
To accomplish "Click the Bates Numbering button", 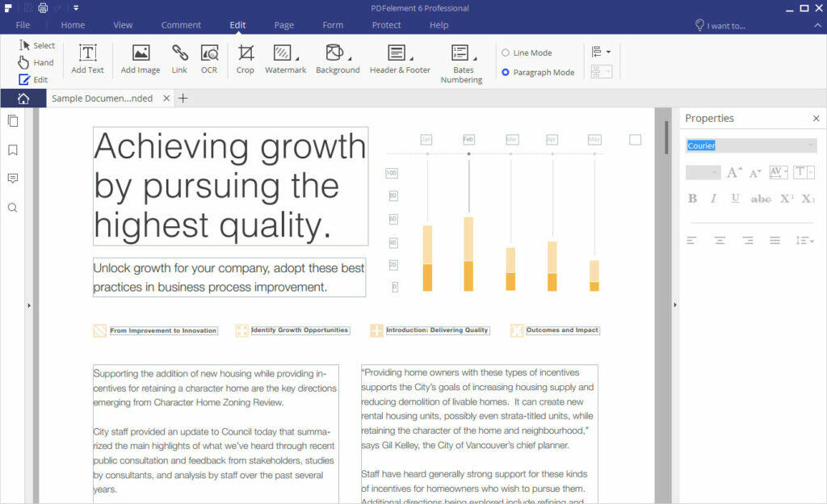I will point(461,63).
